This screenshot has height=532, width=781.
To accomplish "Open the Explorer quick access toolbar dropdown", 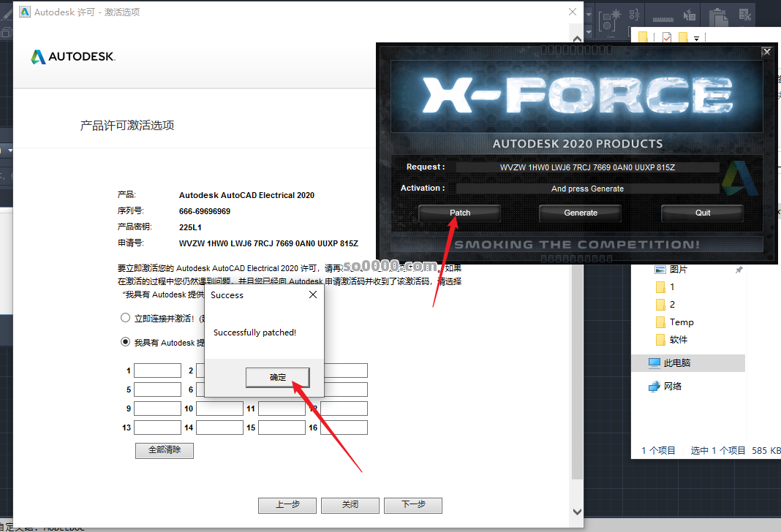I will 696,38.
